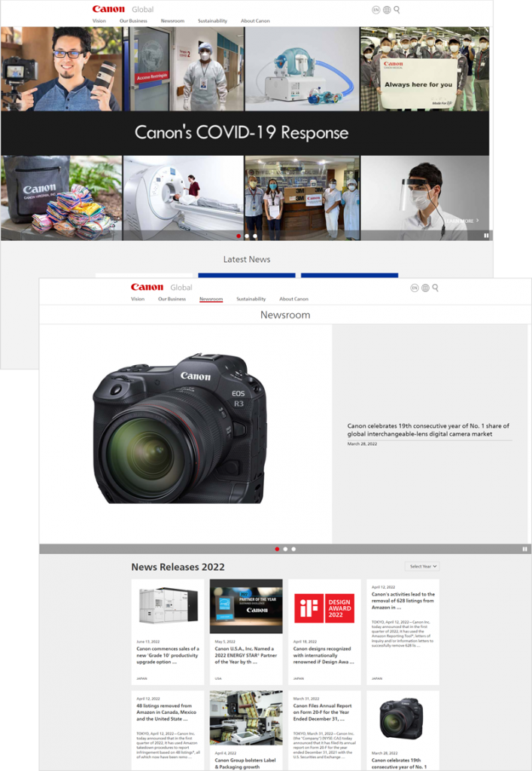Select second dot of Newsroom carousel
Screen dimensions: 532x771
tap(285, 549)
